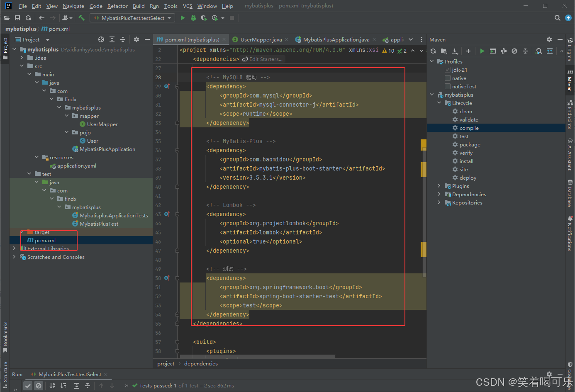This screenshot has width=575, height=392.
Task: Click the build hammer icon
Action: [x=81, y=18]
